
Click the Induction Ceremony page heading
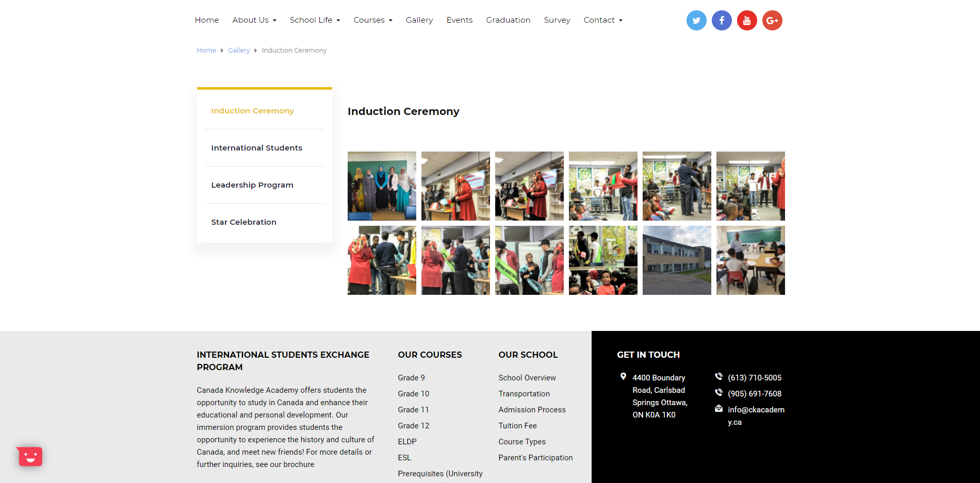[x=403, y=111]
